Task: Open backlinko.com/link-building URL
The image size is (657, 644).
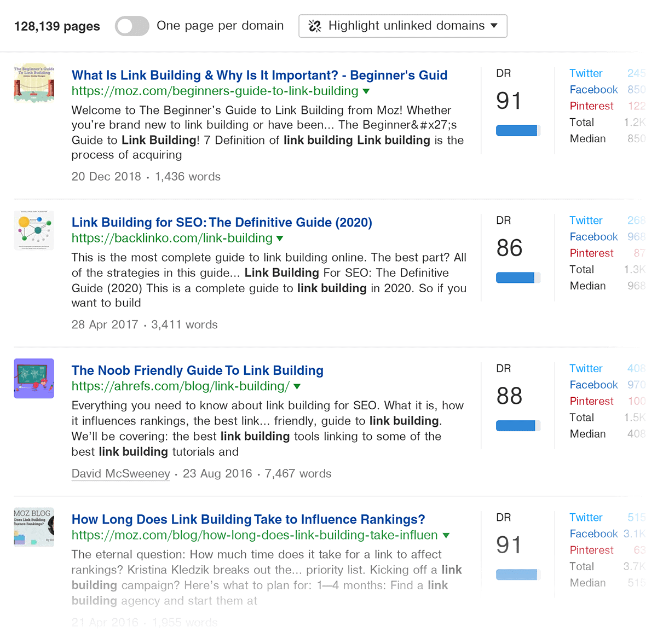Action: coord(172,238)
